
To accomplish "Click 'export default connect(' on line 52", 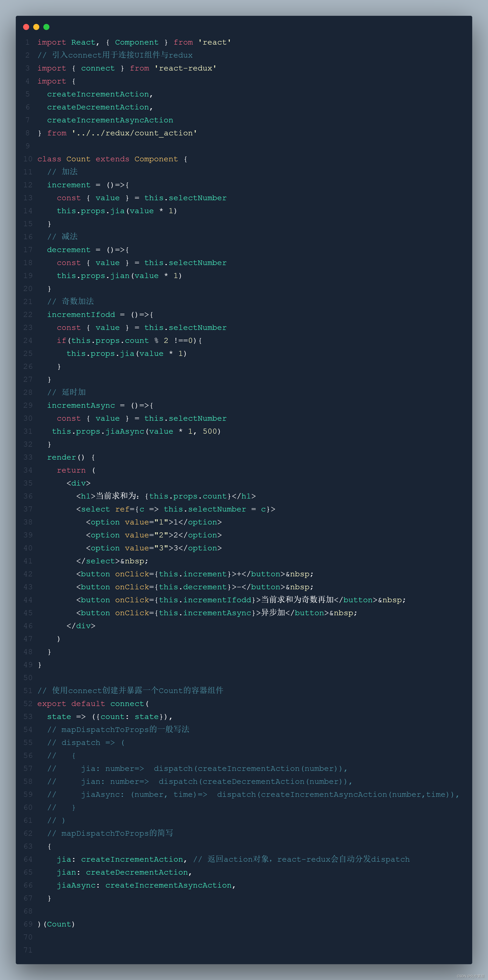I will click(x=93, y=704).
